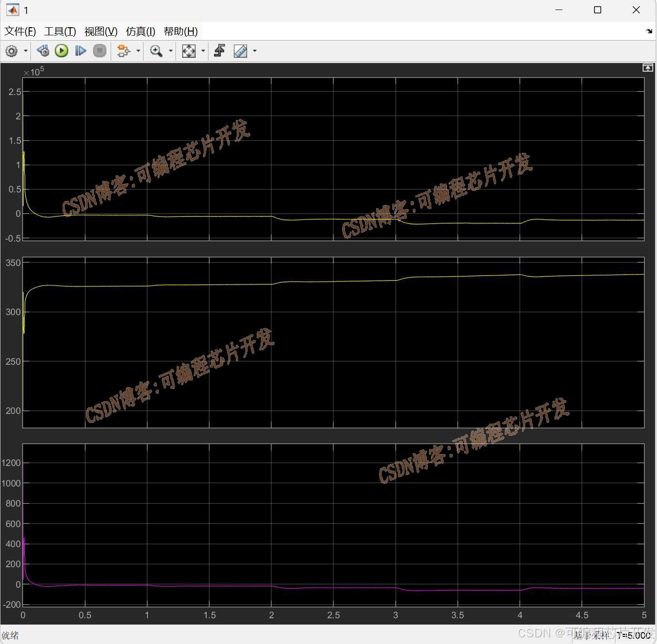Screen dimensions: 657x644
Task: Click the step forward button
Action: [80, 51]
